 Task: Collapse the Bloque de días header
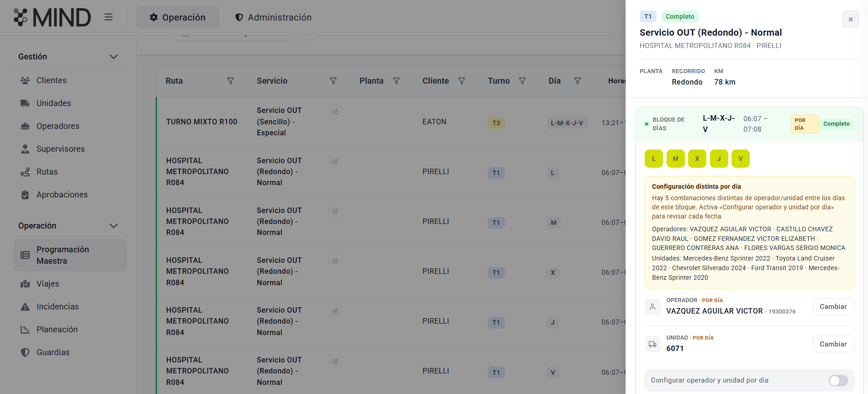(x=749, y=124)
